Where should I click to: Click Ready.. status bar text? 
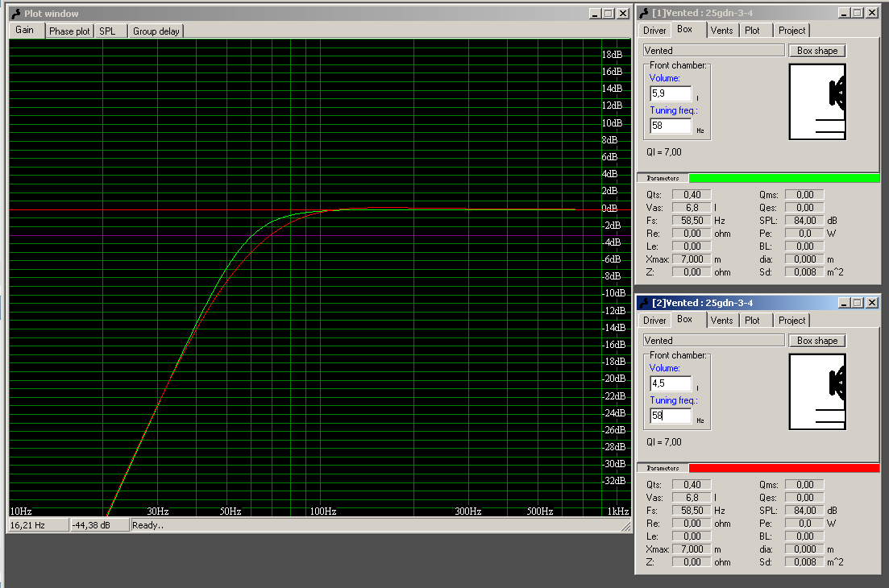coord(147,526)
